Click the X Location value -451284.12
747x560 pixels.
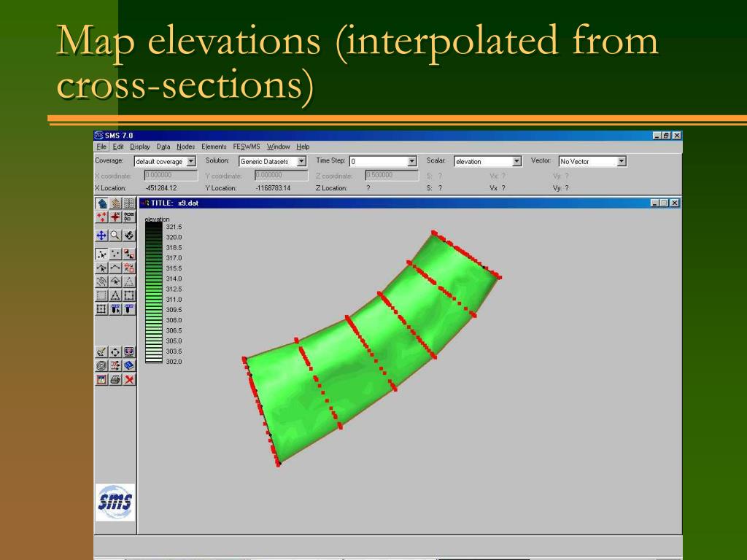(x=161, y=188)
